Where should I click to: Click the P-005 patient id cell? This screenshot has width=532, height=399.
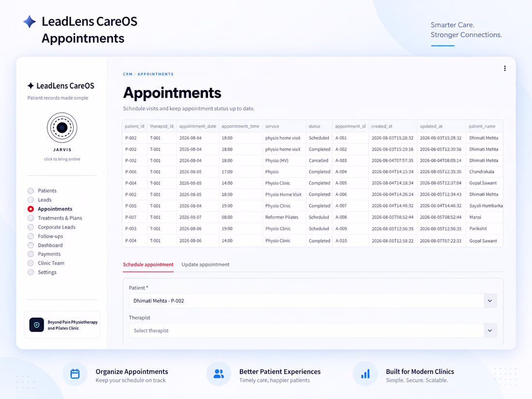[x=134, y=206]
